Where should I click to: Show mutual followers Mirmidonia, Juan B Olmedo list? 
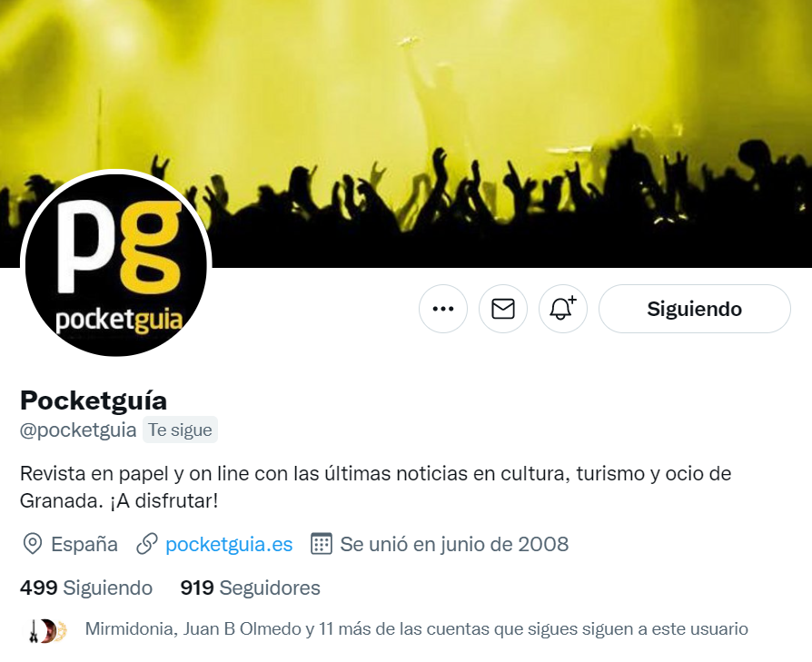[416, 629]
